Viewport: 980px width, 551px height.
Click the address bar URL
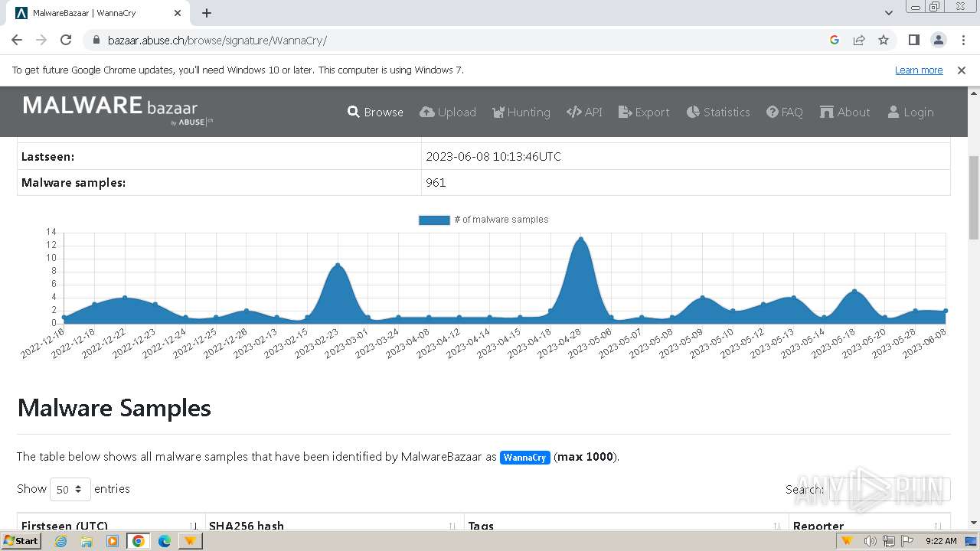217,41
